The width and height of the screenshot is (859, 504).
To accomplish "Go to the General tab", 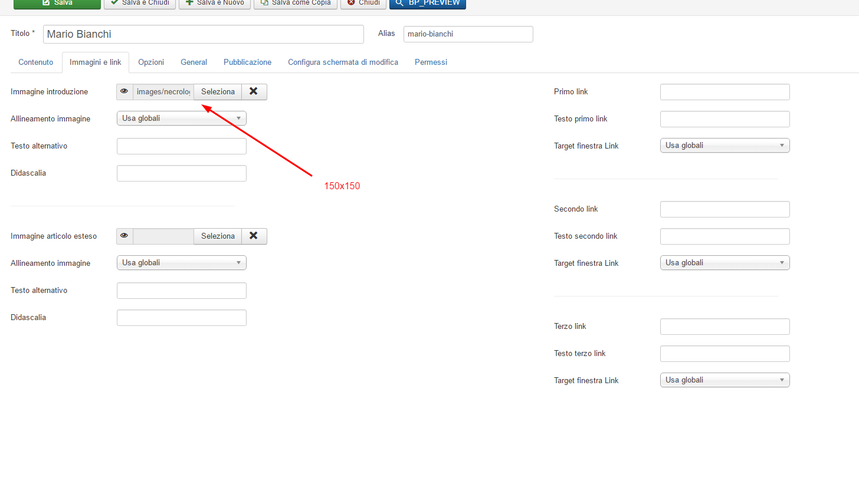I will click(194, 62).
